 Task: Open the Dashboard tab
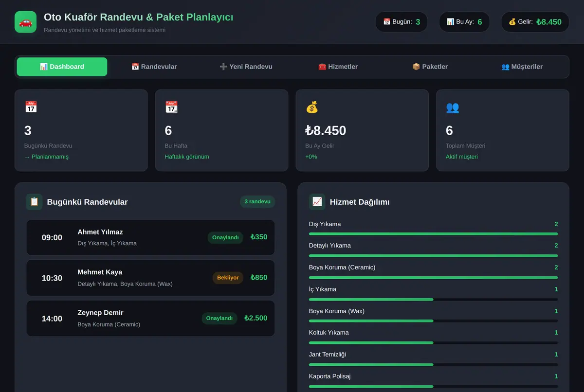point(62,67)
